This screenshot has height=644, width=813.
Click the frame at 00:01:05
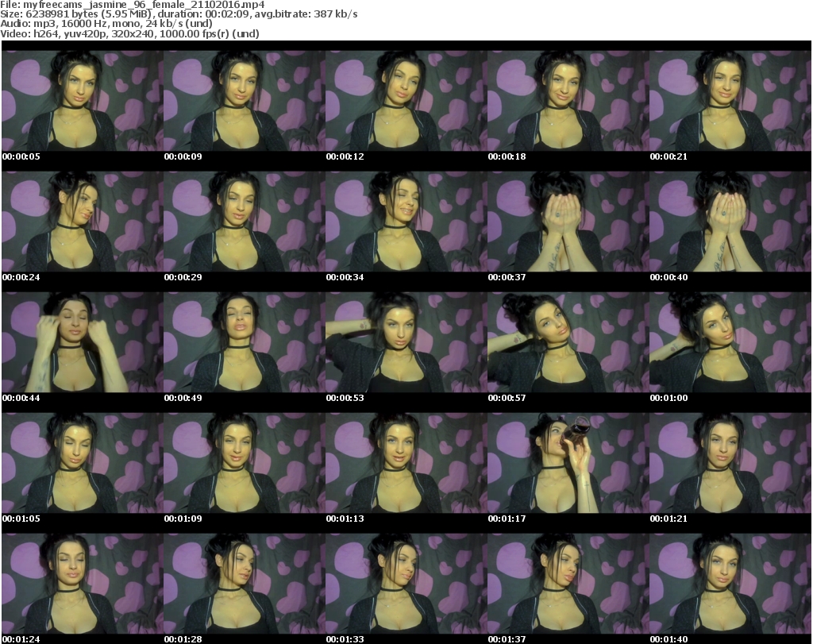pyautogui.click(x=82, y=463)
